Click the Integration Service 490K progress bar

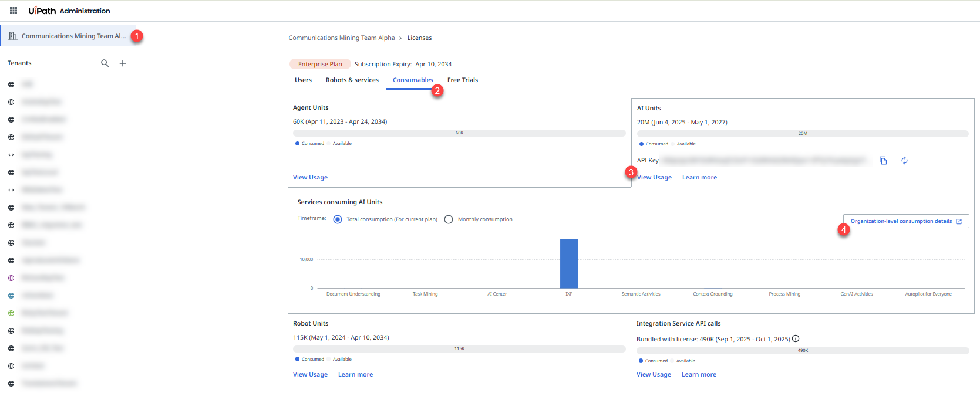(x=803, y=351)
